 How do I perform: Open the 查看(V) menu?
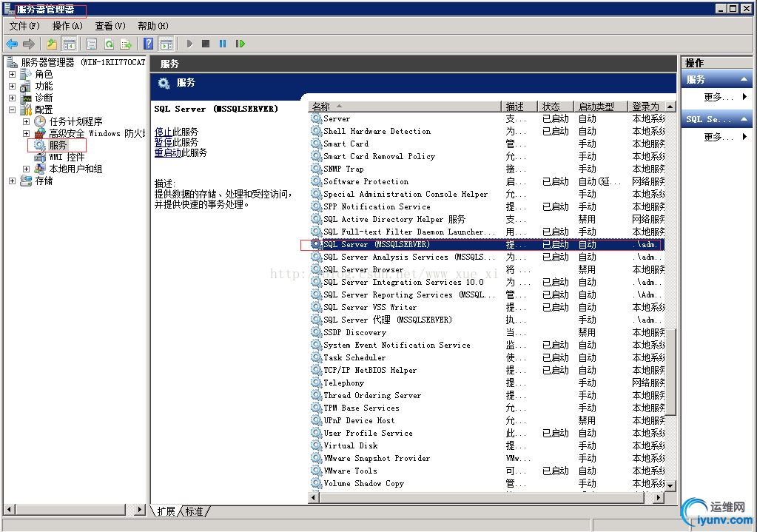[x=110, y=26]
